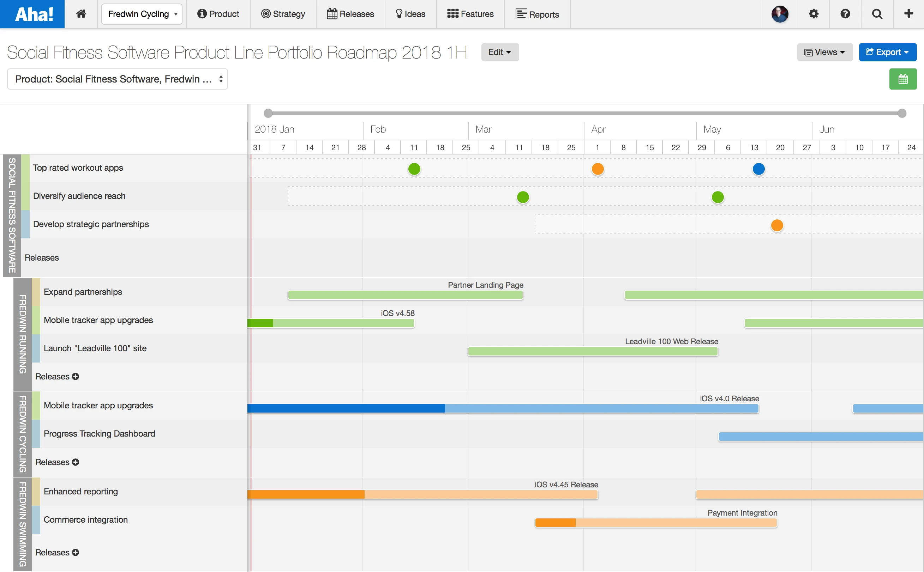Open the user avatar profile menu
The image size is (924, 572).
coord(780,14)
